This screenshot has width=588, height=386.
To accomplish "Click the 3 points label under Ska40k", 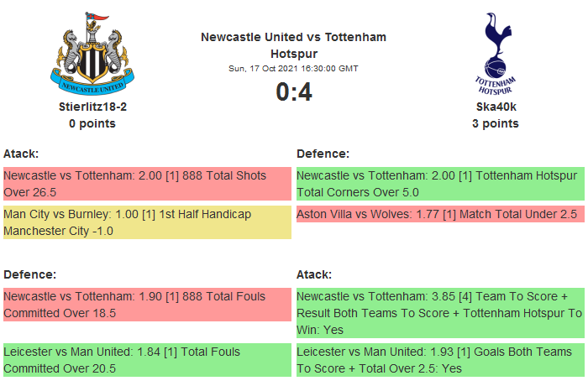I will [496, 123].
